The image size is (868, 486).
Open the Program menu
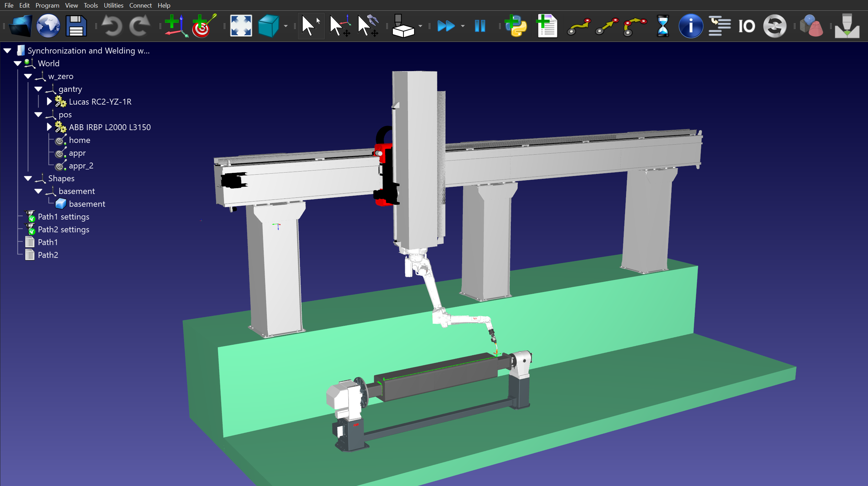pyautogui.click(x=47, y=5)
